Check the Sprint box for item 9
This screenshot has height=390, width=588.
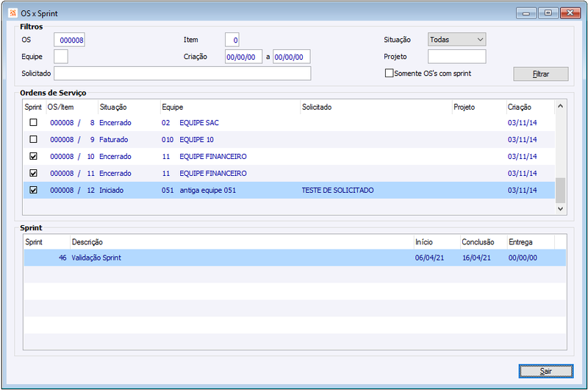pos(33,139)
